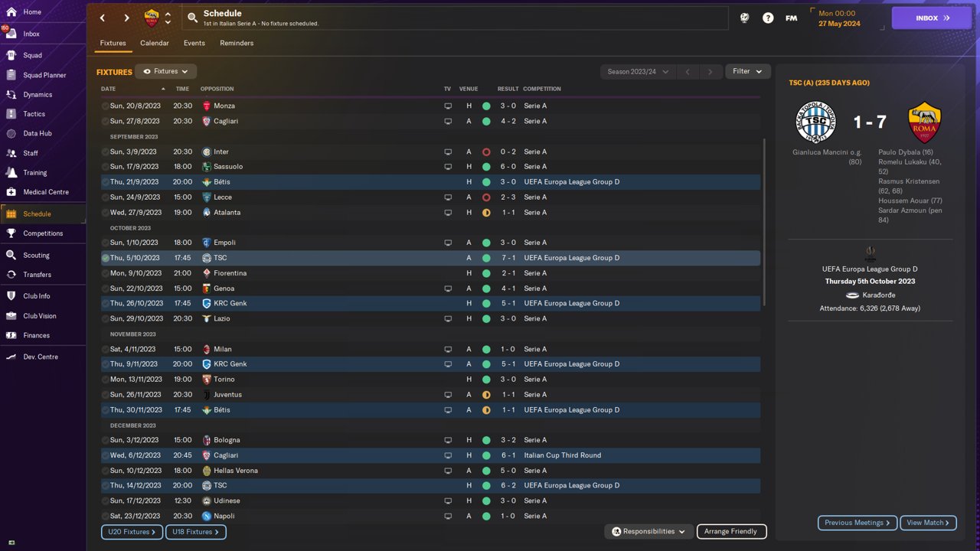Viewport: 980px width, 551px height.
Task: Go to the next season with right arrow
Action: click(710, 71)
